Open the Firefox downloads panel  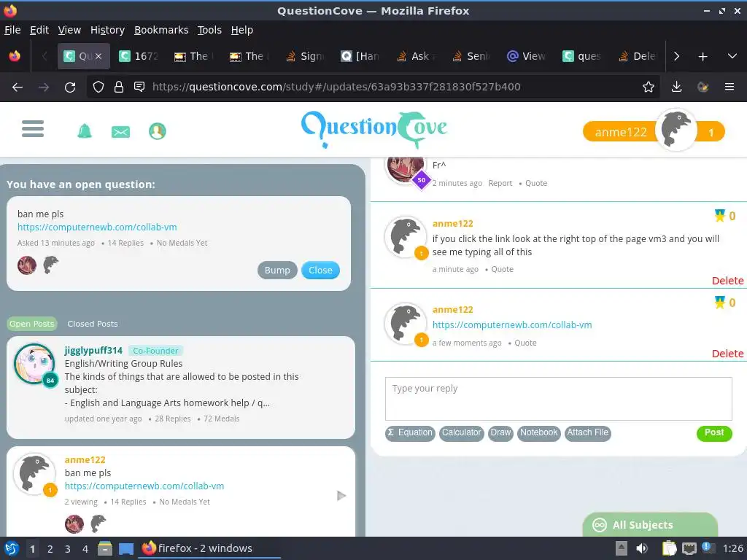pyautogui.click(x=676, y=87)
